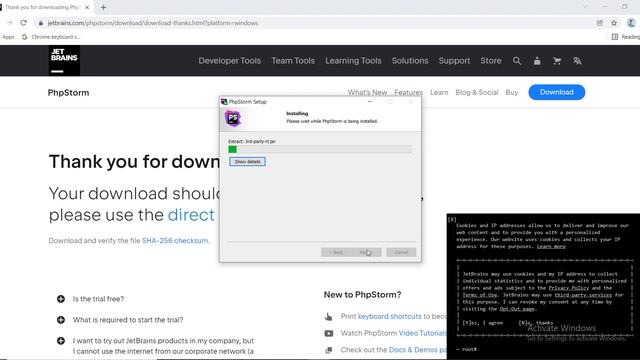Image resolution: width=640 pixels, height=360 pixels.
Task: Open the JetBrains account icon
Action: tap(537, 61)
